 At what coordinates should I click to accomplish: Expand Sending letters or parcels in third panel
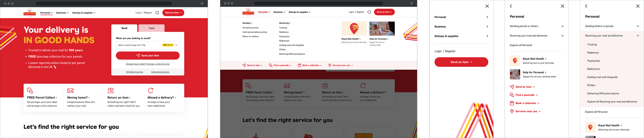tap(612, 26)
